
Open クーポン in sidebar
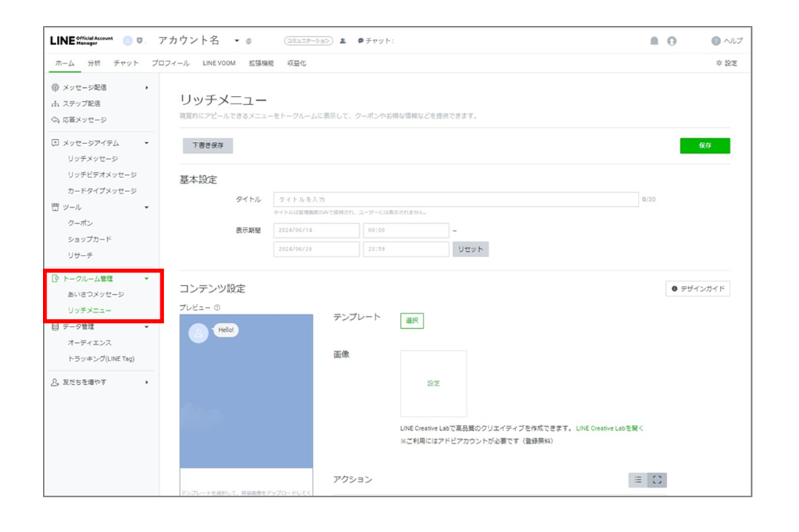81,223
